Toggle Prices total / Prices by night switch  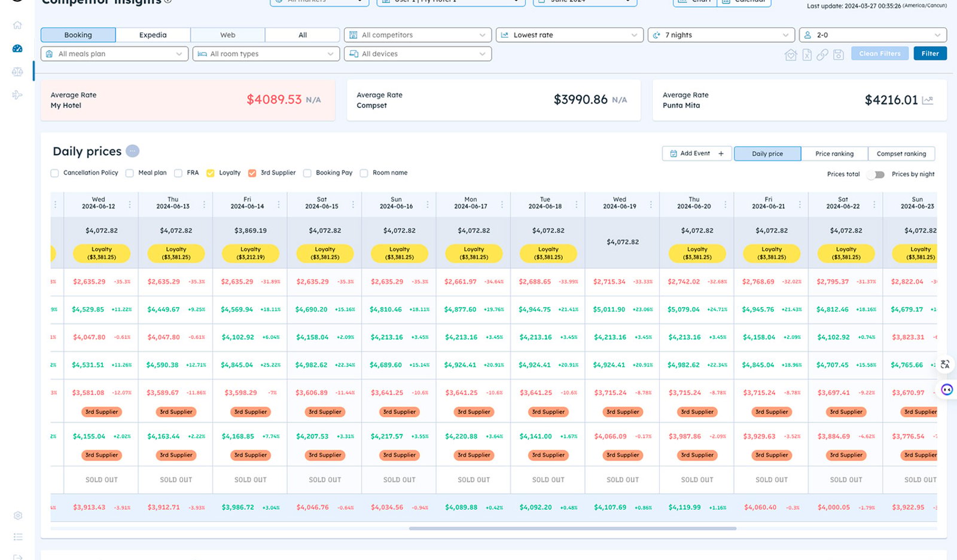876,175
